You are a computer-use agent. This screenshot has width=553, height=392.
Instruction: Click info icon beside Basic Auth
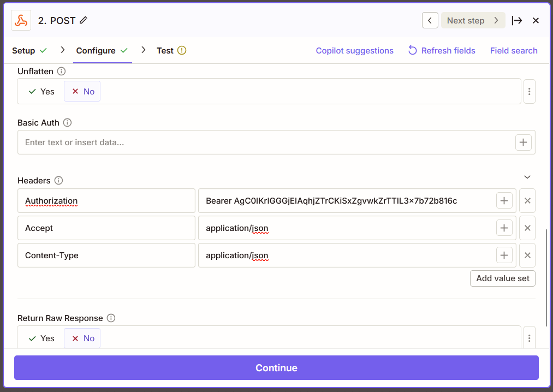[x=68, y=123]
